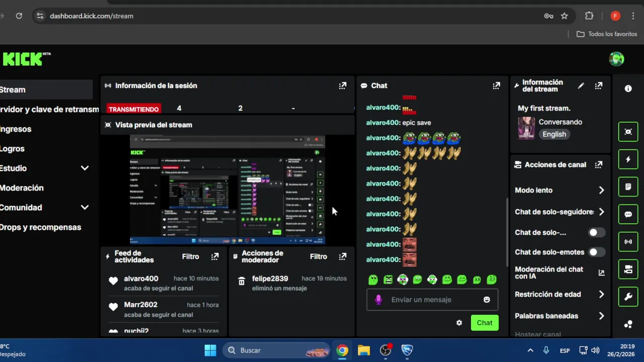Screen dimensions: 644x362
Task: Open Restricción de edad options arrow
Action: click(x=601, y=294)
